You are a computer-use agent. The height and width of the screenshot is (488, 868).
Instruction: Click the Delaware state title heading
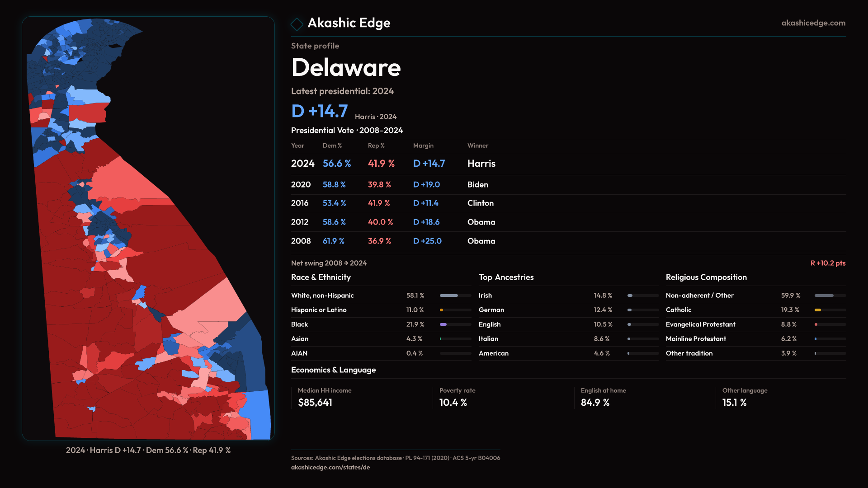click(346, 68)
